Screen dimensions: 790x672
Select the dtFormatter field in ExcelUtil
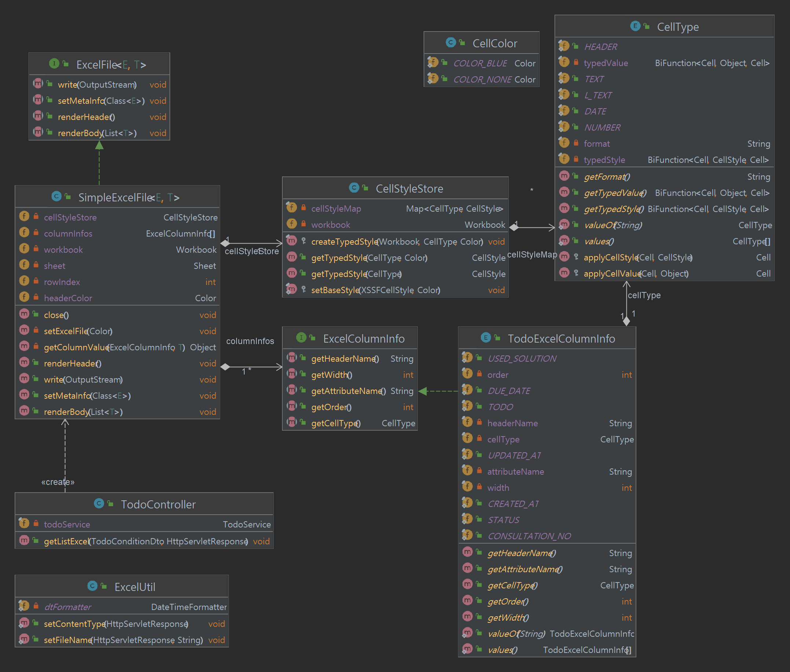coord(68,606)
